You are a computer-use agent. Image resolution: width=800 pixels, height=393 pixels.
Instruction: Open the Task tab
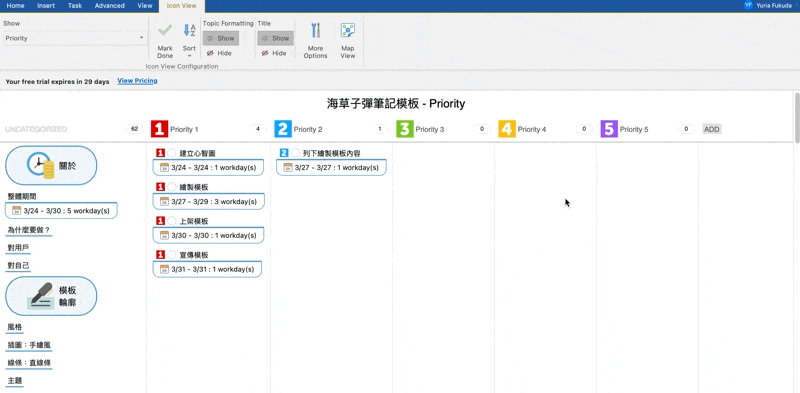click(75, 6)
